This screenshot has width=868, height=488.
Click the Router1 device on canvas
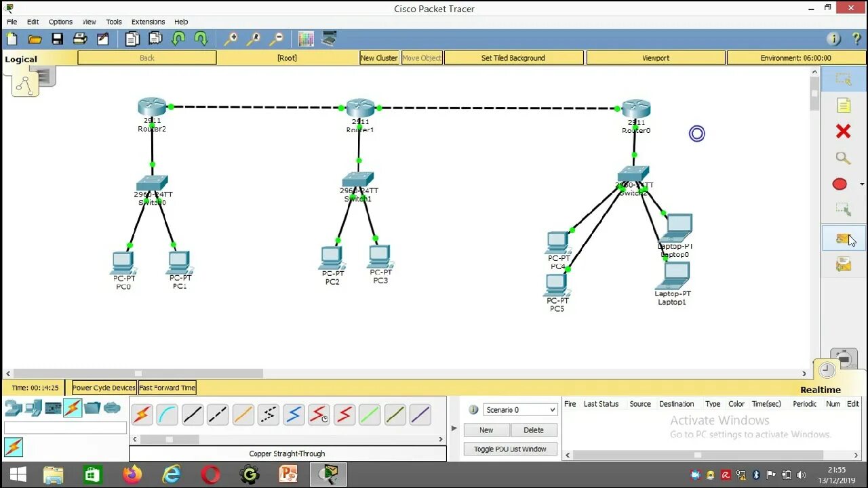point(360,108)
